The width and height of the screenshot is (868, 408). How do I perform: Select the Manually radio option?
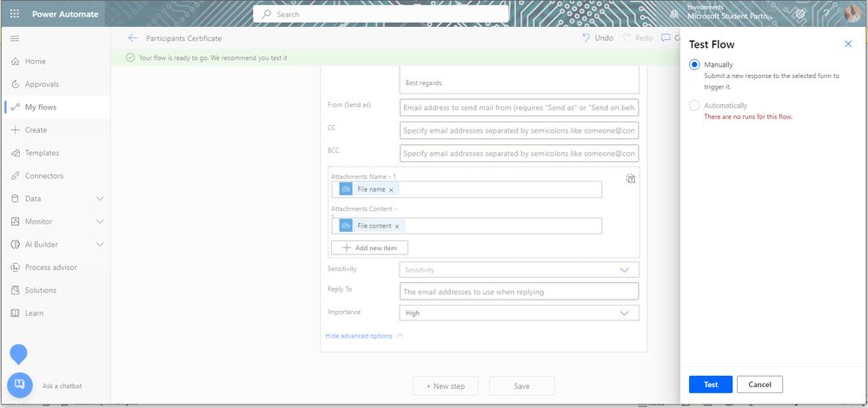[x=694, y=65]
